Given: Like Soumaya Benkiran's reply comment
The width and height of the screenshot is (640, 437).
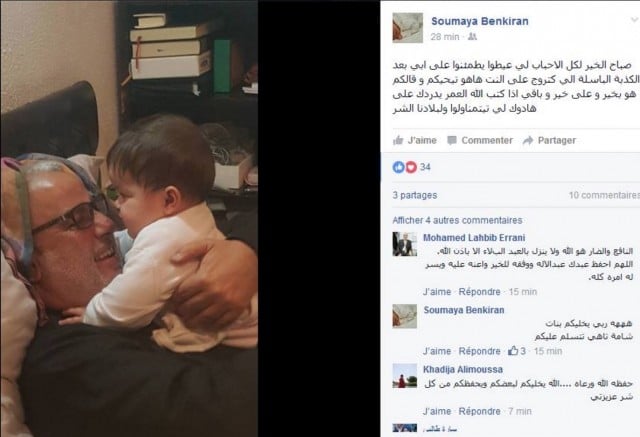Looking at the screenshot, I should 437,351.
